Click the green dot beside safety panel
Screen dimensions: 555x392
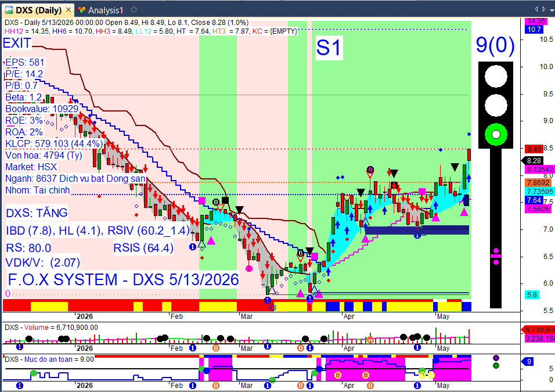pos(496,365)
